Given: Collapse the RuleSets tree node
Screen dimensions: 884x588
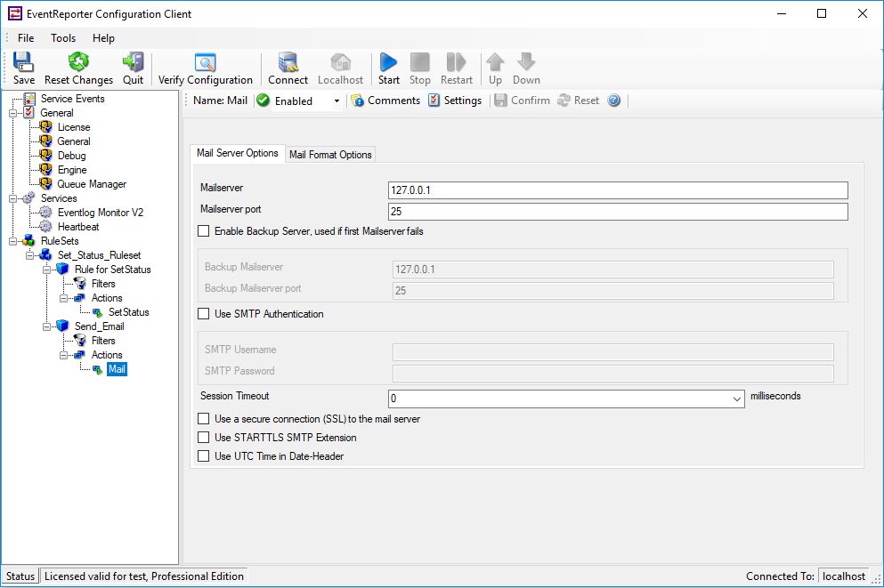Looking at the screenshot, I should [13, 241].
